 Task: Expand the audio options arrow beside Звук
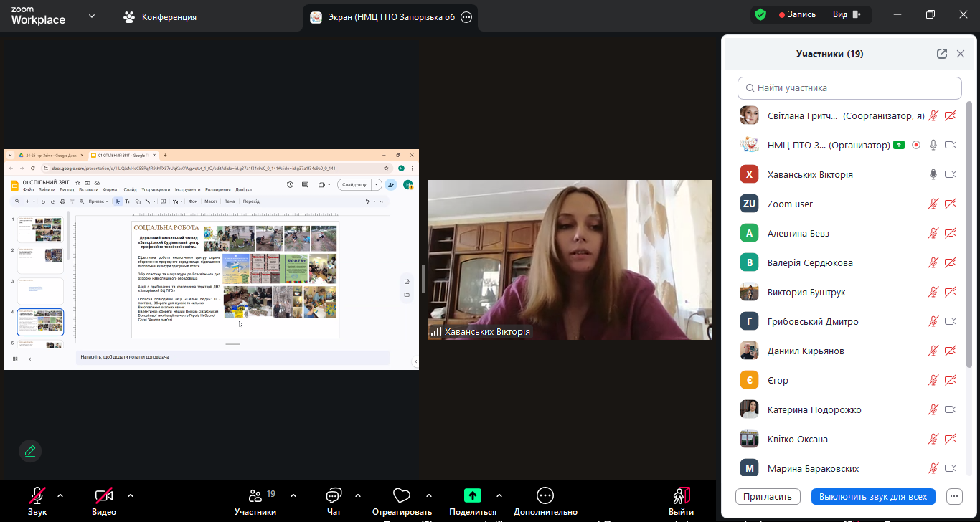pyautogui.click(x=60, y=495)
